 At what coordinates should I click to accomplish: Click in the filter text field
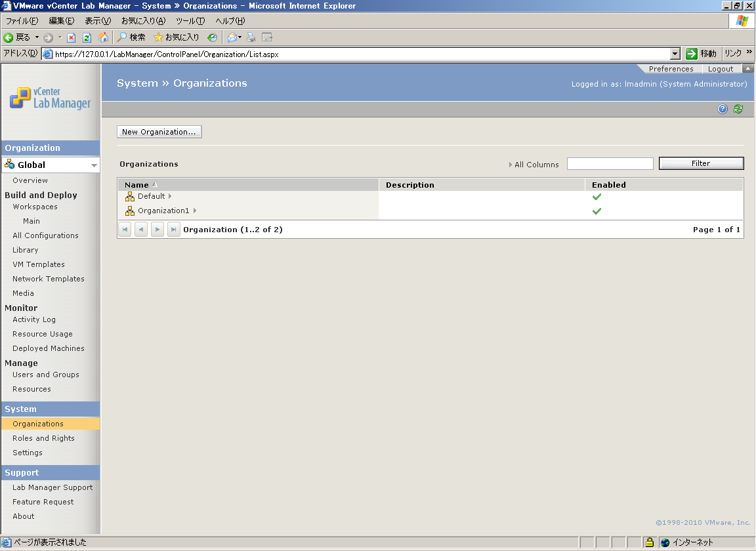point(610,163)
